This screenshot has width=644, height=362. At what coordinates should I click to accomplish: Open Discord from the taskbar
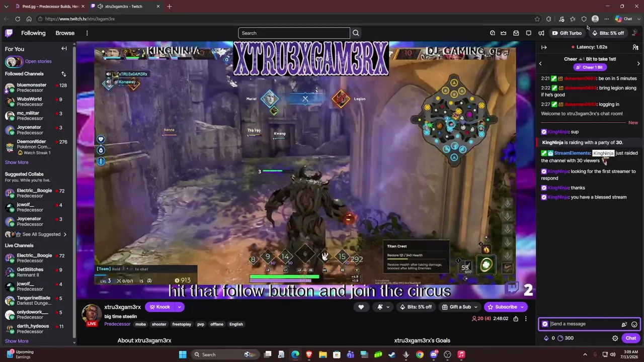coord(434,354)
